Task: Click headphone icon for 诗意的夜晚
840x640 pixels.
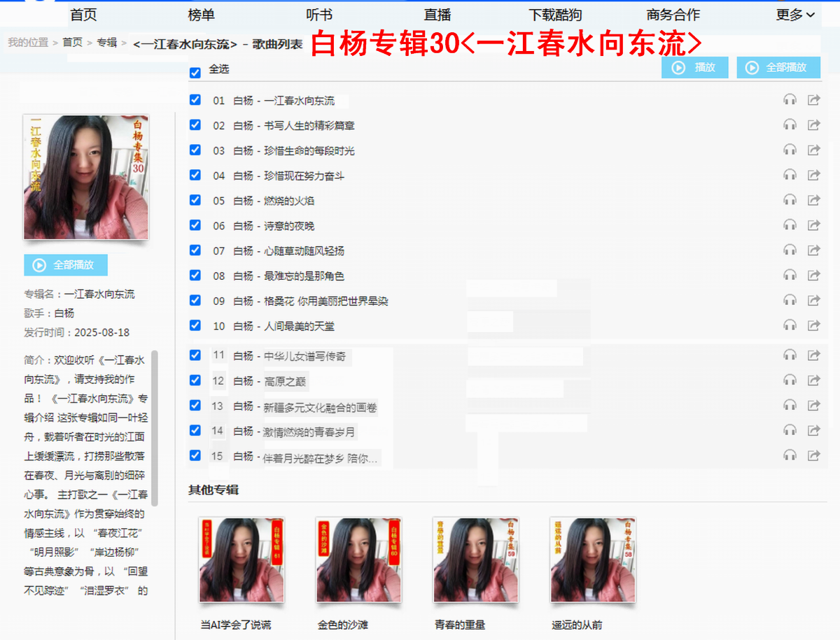Action: point(790,225)
